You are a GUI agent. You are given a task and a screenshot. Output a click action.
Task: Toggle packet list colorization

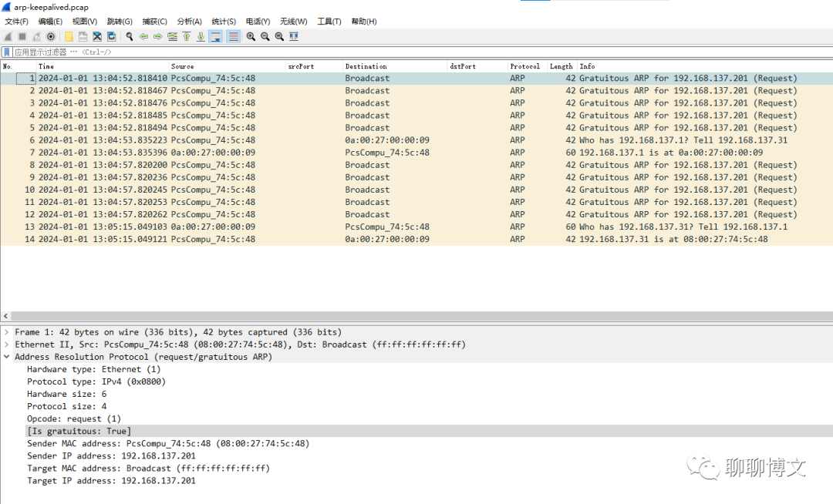click(x=233, y=37)
